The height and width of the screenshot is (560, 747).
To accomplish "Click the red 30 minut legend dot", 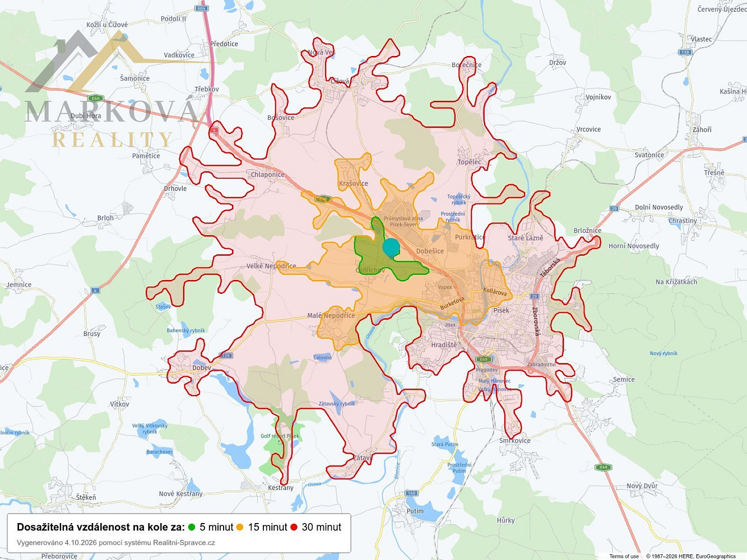I will coord(294,528).
